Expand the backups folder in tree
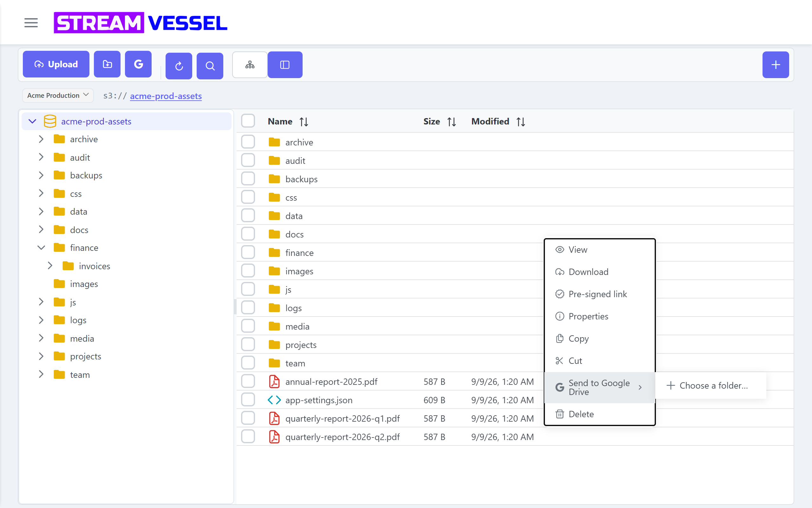This screenshot has width=812, height=508. tap(41, 175)
